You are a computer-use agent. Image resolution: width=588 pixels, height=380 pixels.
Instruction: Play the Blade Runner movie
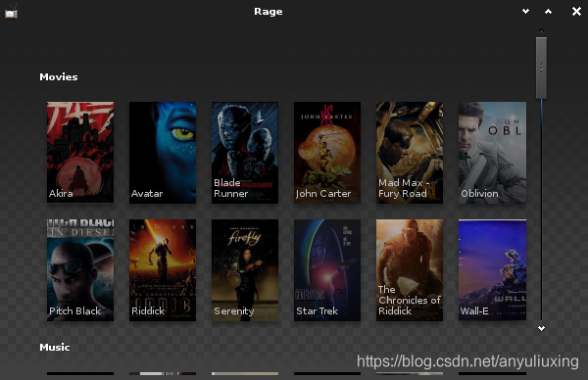tap(245, 152)
